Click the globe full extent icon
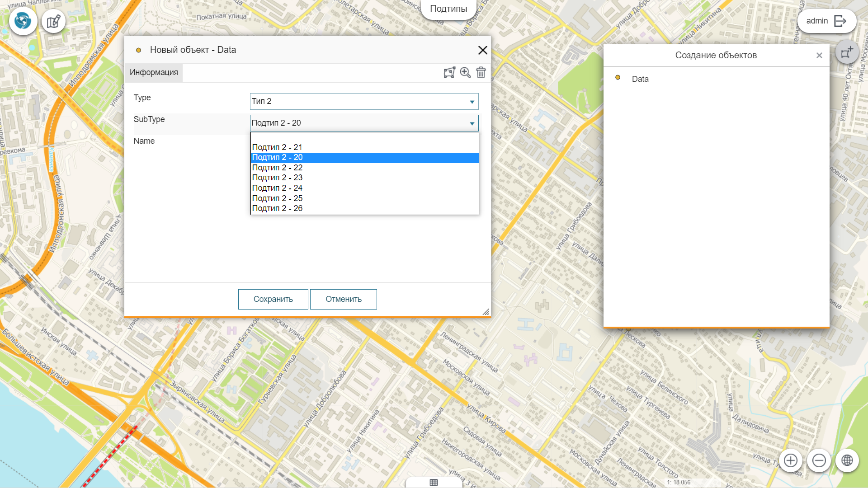 (x=847, y=460)
